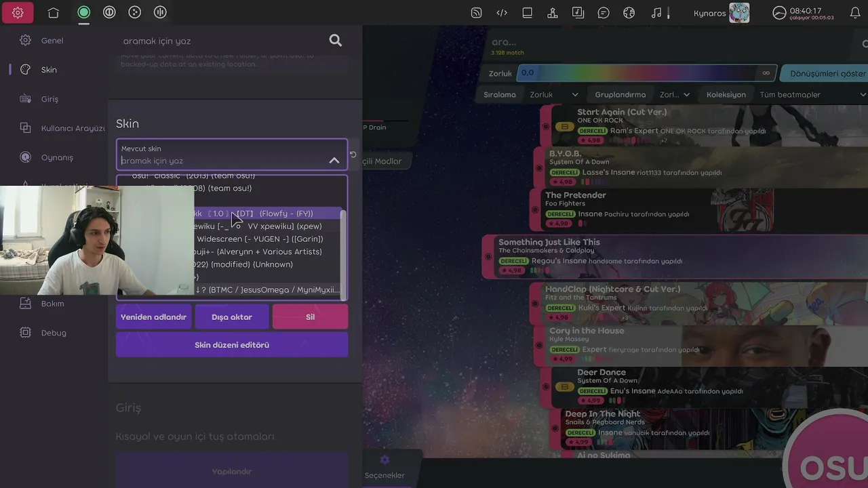Image resolution: width=868 pixels, height=488 pixels.
Task: Open the globe dashboard icon
Action: pos(629,13)
